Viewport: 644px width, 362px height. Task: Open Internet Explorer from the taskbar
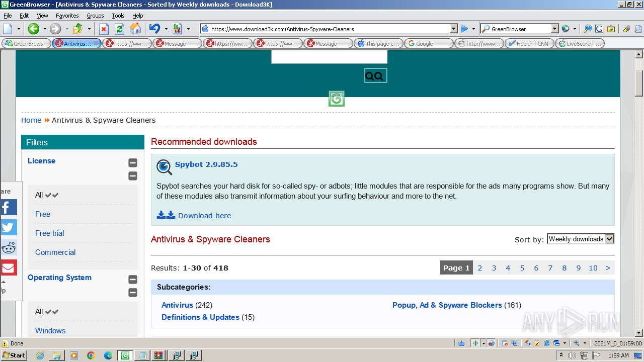pyautogui.click(x=40, y=355)
